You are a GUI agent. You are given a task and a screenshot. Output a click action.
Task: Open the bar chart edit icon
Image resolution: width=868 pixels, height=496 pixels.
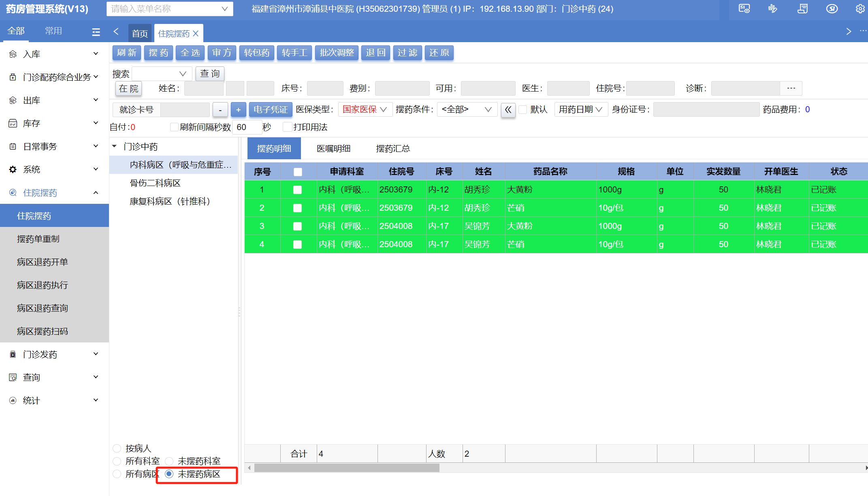pyautogui.click(x=773, y=9)
